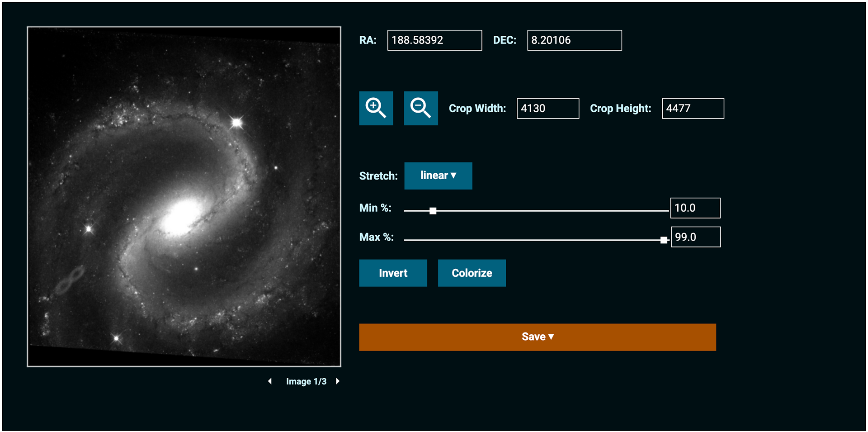This screenshot has height=432, width=868.
Task: Expand the Save dropdown menu
Action: tap(537, 337)
